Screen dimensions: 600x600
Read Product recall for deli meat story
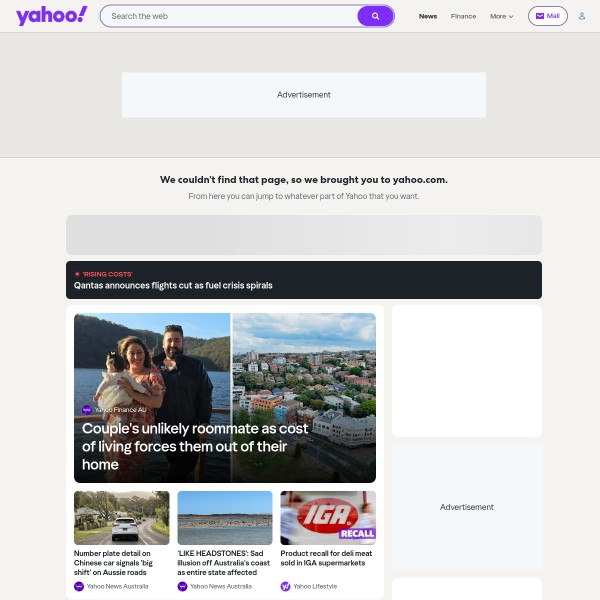[x=326, y=558]
